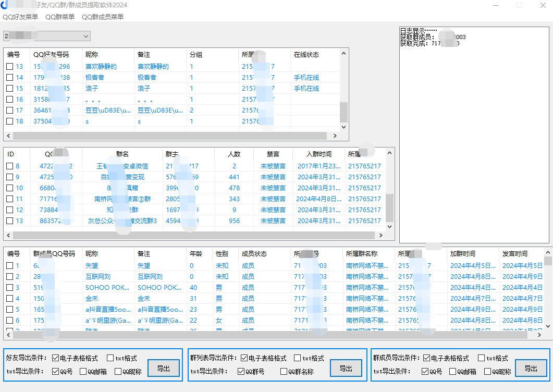The image size is (553, 392).
Task: Expand the account combo box dropdown
Action: 85,36
